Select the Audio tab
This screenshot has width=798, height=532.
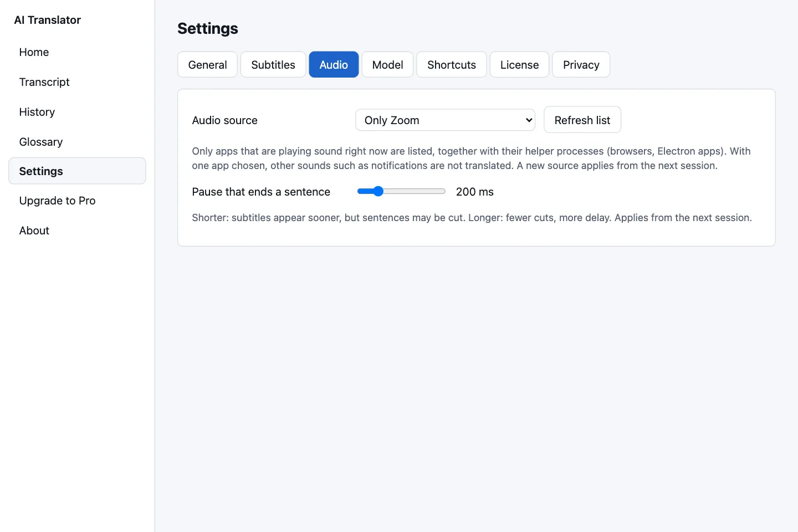click(x=334, y=65)
